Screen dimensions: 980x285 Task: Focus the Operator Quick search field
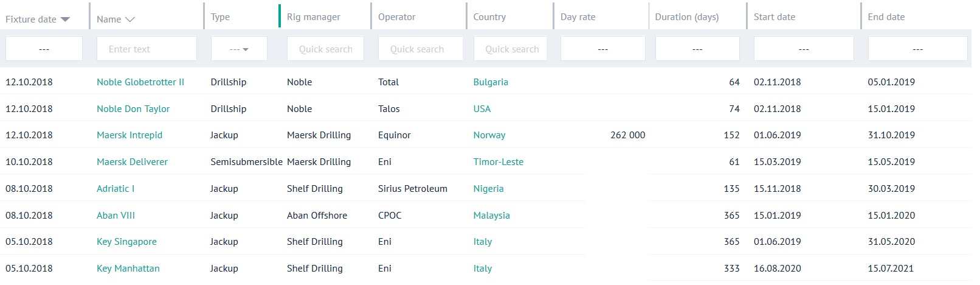(x=420, y=49)
